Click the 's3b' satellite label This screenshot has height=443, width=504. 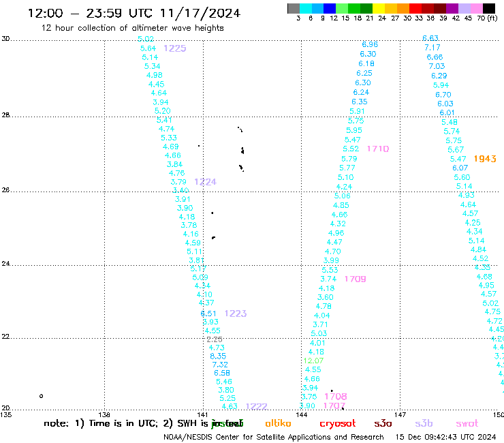coord(424,423)
